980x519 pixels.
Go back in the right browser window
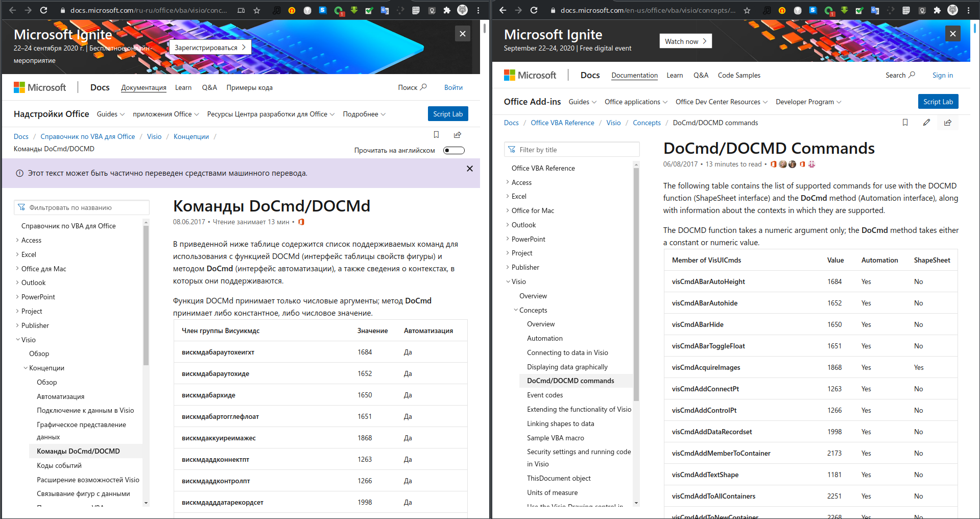503,10
